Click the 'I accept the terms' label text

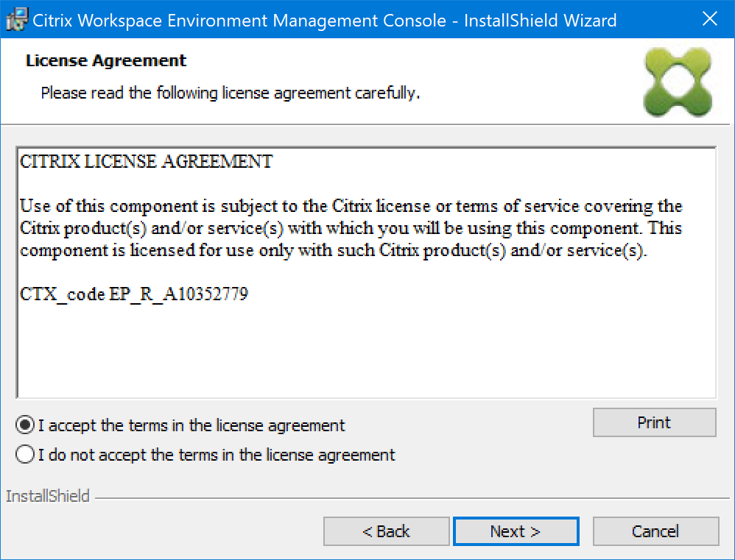click(x=191, y=425)
